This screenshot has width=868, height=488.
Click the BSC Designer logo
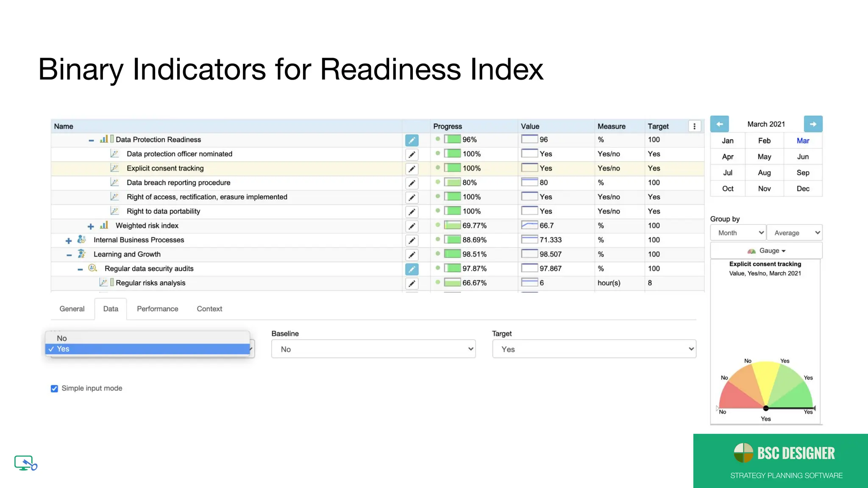pyautogui.click(x=784, y=453)
